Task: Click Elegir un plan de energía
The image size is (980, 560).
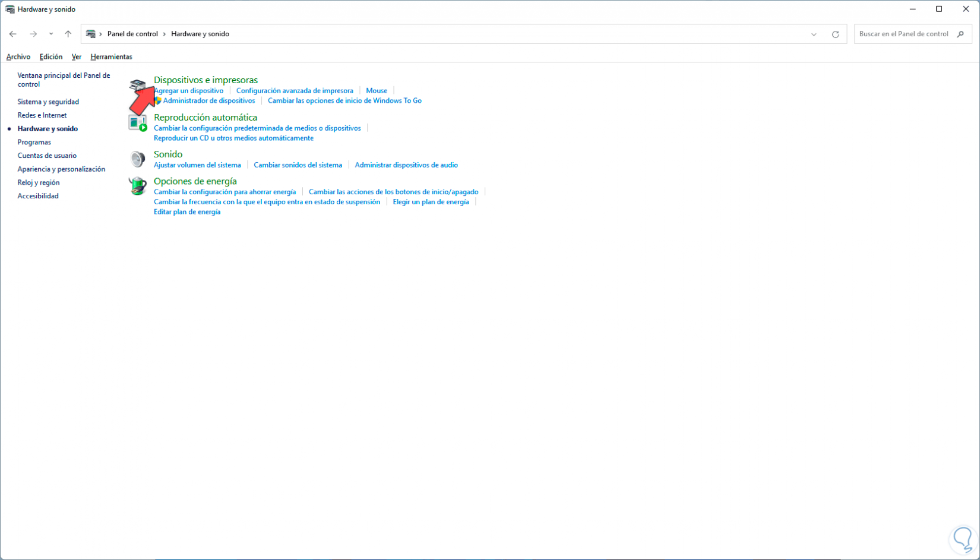Action: click(431, 202)
